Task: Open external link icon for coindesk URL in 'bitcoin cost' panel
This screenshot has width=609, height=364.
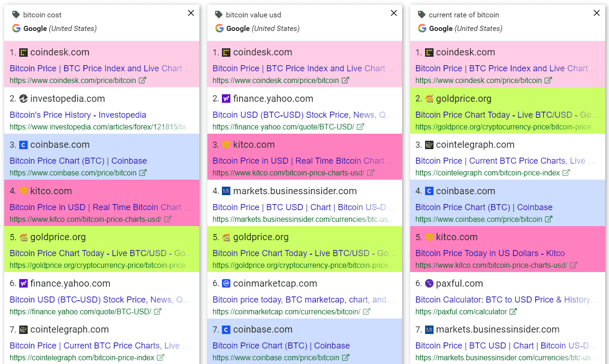Action: pyautogui.click(x=143, y=80)
